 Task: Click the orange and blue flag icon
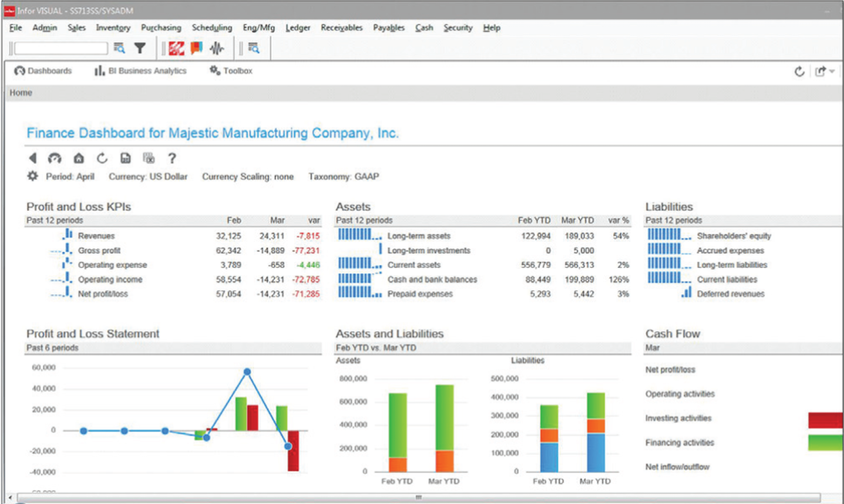[x=196, y=48]
